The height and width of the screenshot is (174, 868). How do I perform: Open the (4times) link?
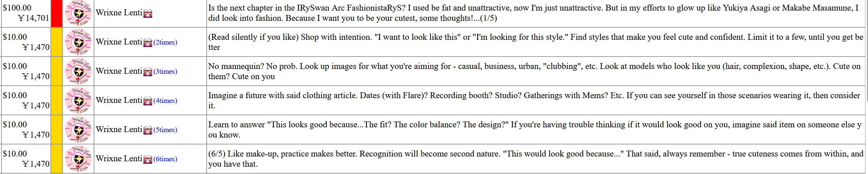pyautogui.click(x=165, y=101)
